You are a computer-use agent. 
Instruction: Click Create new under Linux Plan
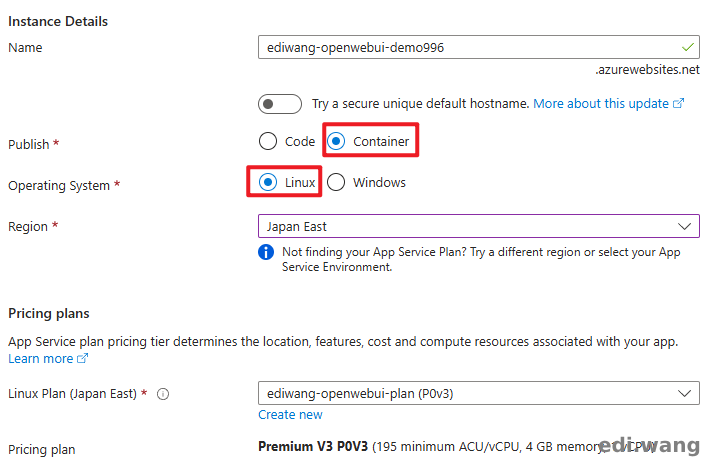click(x=290, y=415)
